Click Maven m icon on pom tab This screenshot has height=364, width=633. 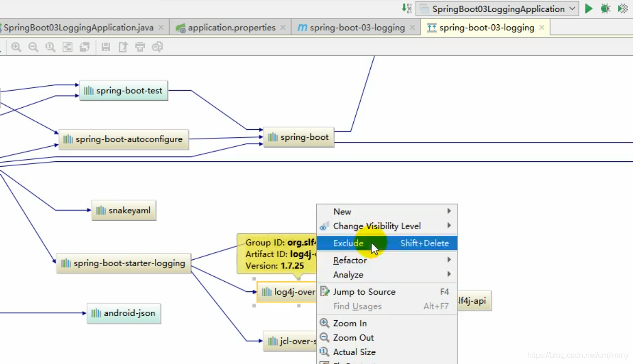(x=302, y=28)
